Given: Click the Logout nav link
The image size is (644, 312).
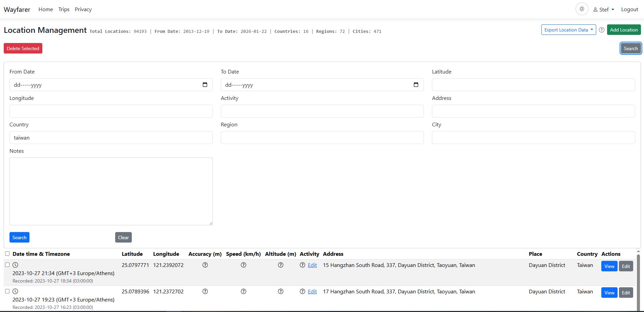Looking at the screenshot, I should tap(629, 9).
